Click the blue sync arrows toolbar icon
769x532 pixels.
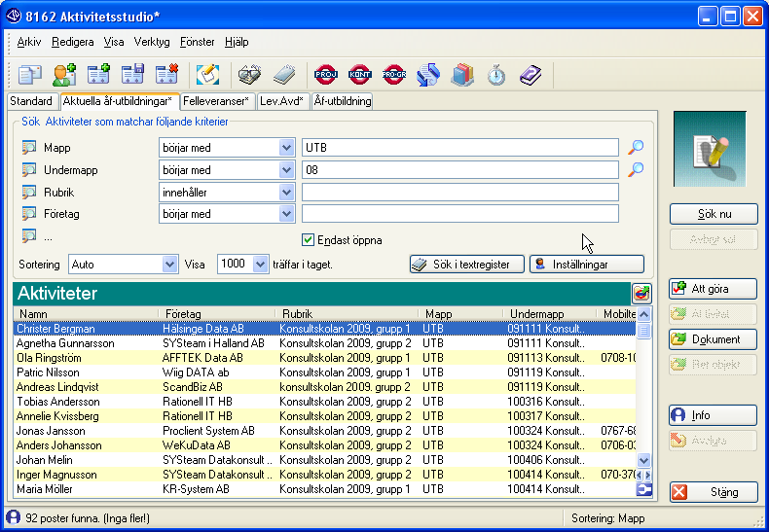[x=428, y=75]
